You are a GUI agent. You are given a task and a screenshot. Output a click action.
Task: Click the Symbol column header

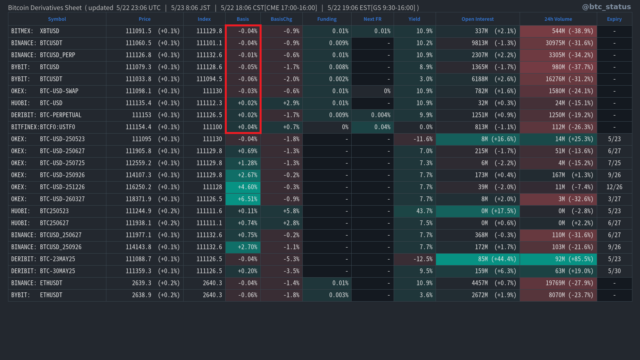(x=57, y=19)
